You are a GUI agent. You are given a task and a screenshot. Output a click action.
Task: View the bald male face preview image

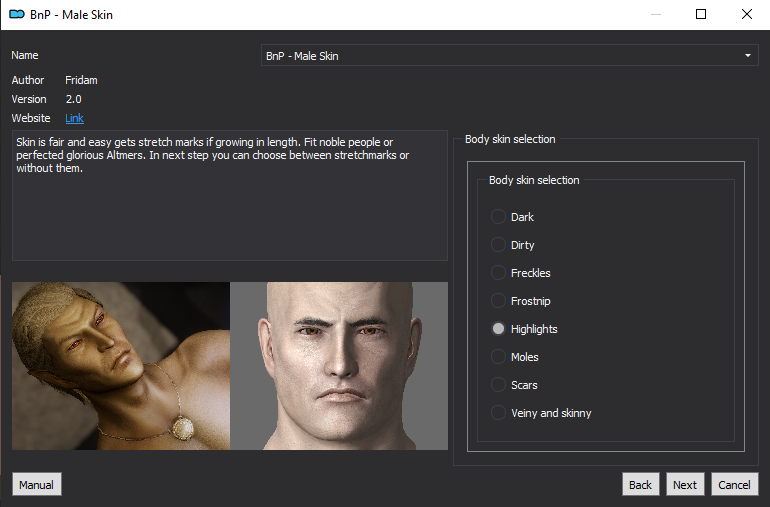point(339,366)
